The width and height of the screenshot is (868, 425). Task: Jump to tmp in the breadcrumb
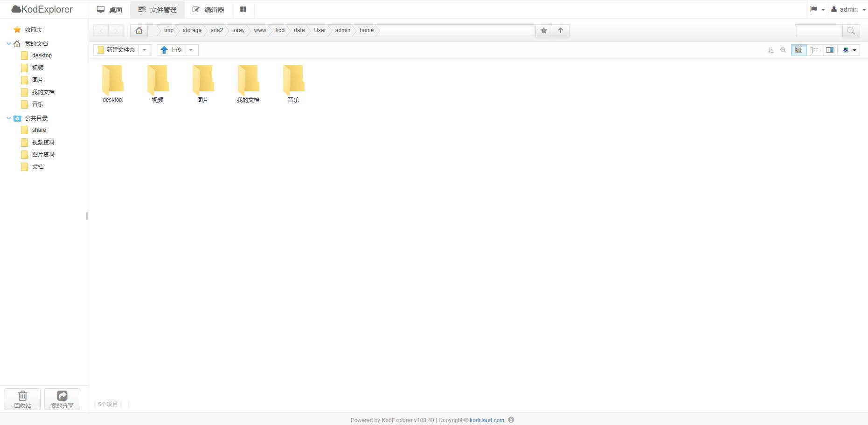(169, 30)
